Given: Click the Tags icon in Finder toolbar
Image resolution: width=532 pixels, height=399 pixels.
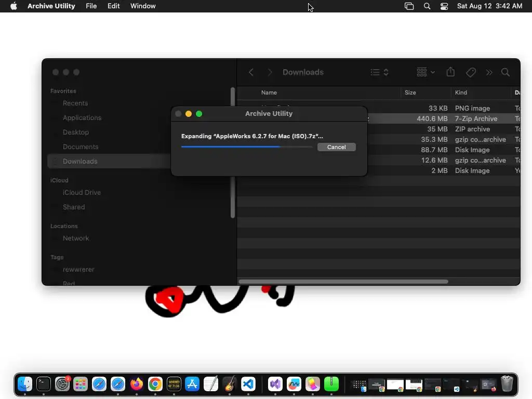Looking at the screenshot, I should [x=471, y=72].
